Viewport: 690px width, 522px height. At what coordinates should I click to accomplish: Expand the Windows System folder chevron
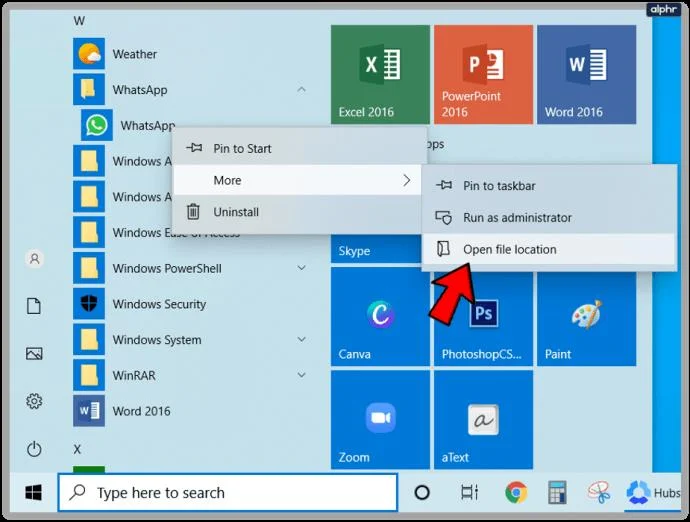[x=301, y=339]
